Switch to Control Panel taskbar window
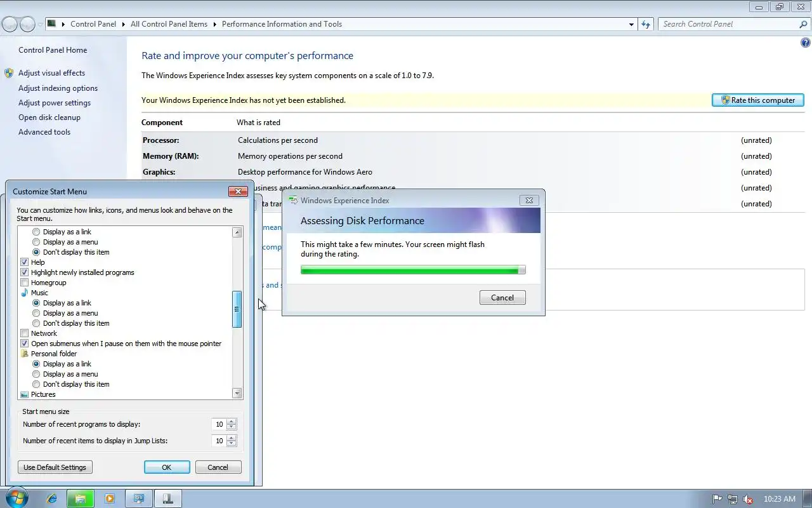Image resolution: width=812 pixels, height=508 pixels. [x=138, y=499]
